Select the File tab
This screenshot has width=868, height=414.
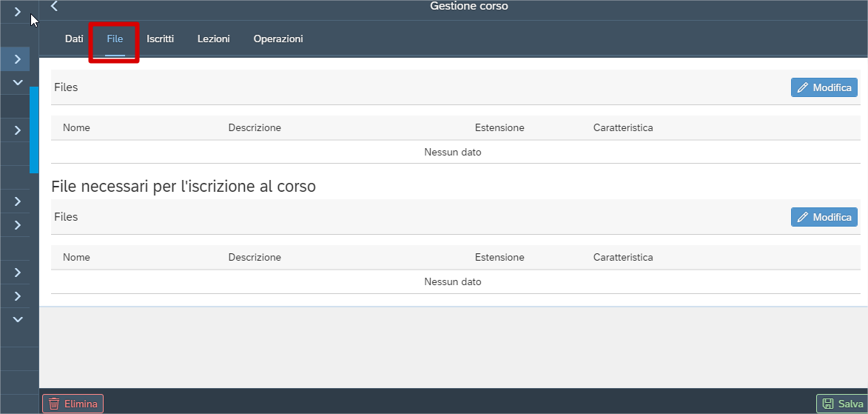[x=115, y=39]
